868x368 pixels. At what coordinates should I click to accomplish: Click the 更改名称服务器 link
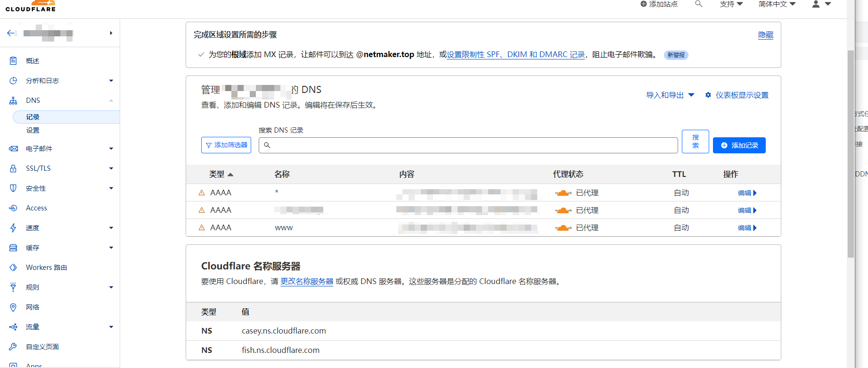(x=307, y=281)
